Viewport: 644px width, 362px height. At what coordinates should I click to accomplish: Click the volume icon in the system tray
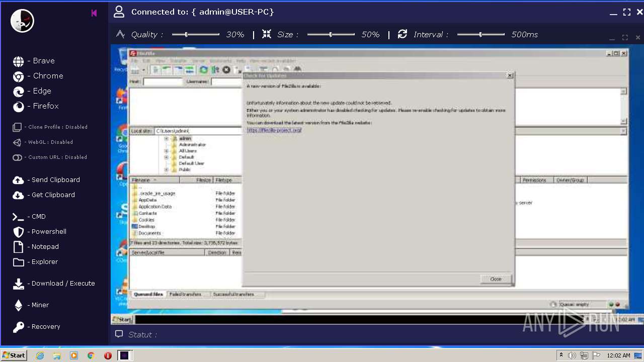572,355
